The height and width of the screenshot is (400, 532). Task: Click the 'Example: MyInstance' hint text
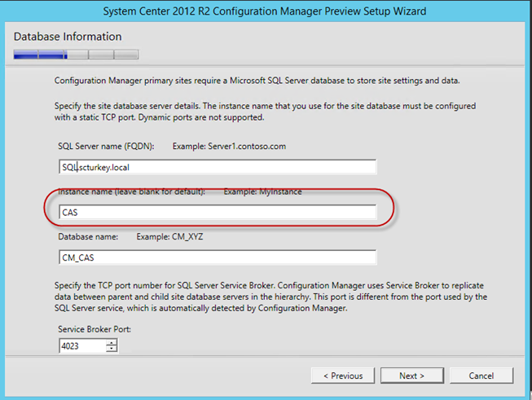tap(262, 191)
